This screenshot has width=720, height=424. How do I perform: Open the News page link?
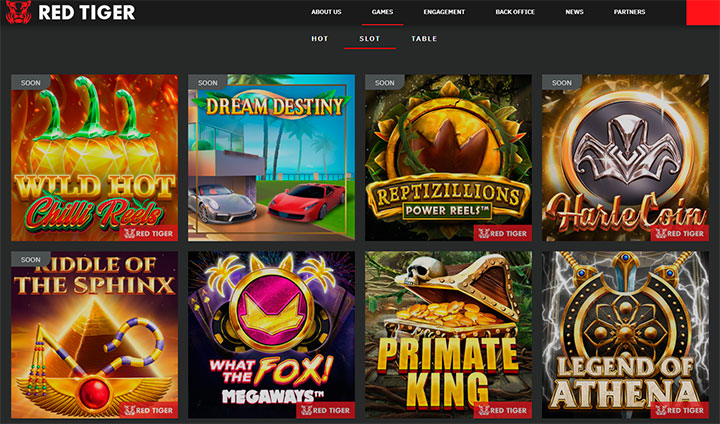(574, 12)
